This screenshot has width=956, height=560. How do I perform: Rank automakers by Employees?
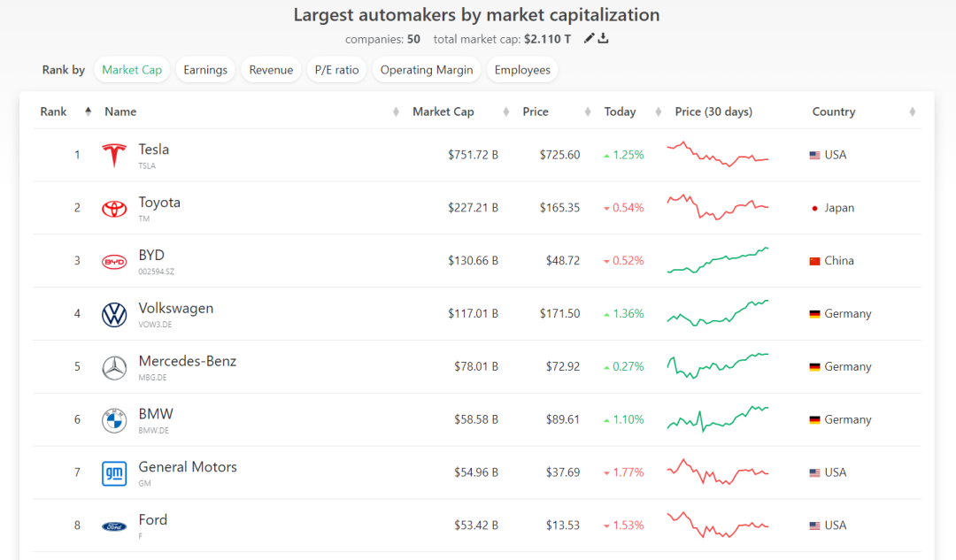522,70
